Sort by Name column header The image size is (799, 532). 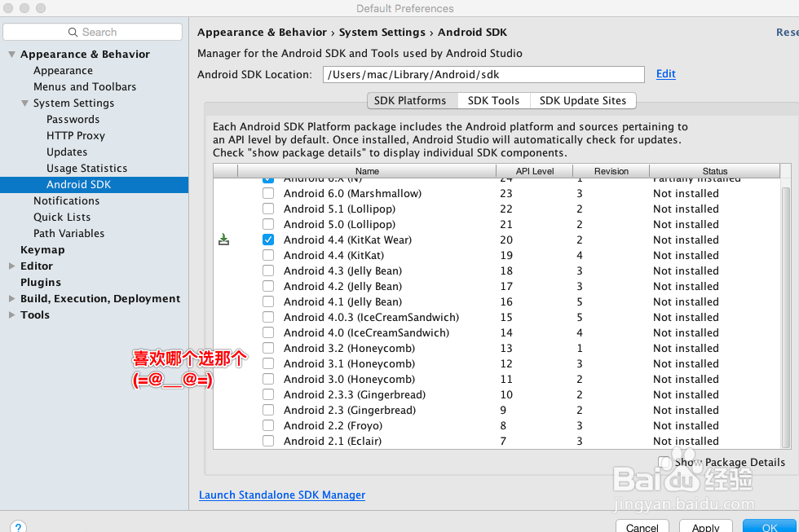pyautogui.click(x=367, y=171)
